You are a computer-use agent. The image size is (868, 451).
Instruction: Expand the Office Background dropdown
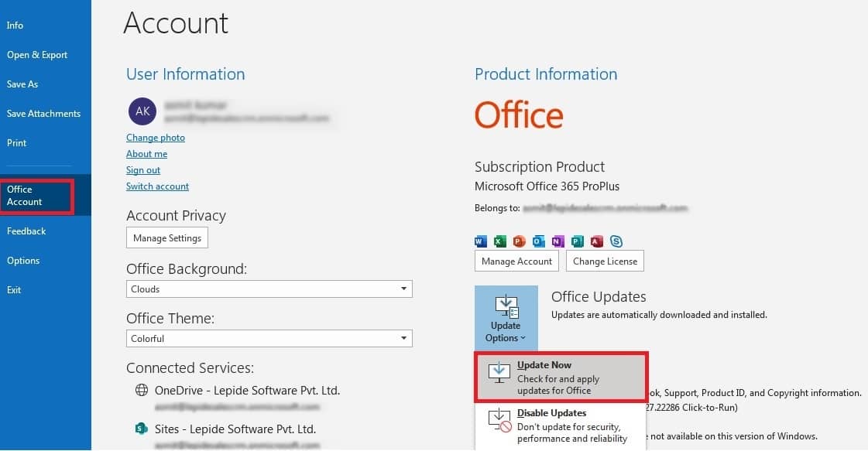(269, 289)
